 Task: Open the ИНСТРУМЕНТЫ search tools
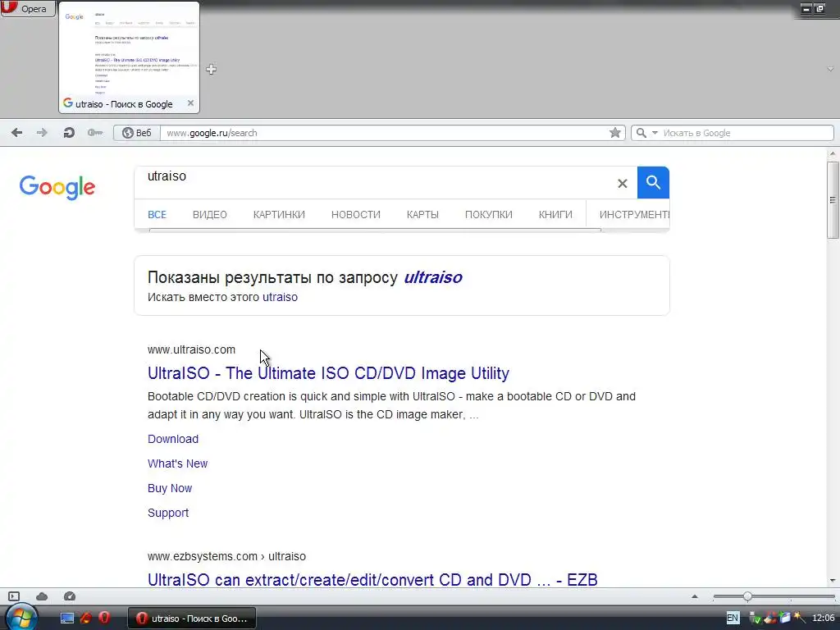(x=634, y=215)
